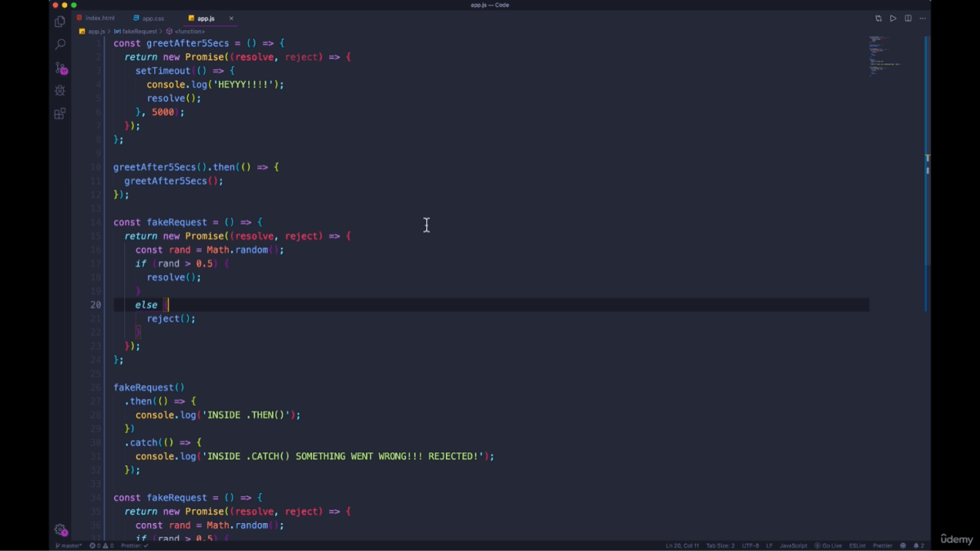Screen dimensions: 980x551
Task: Open the Tab Size indentation selector
Action: (x=720, y=545)
